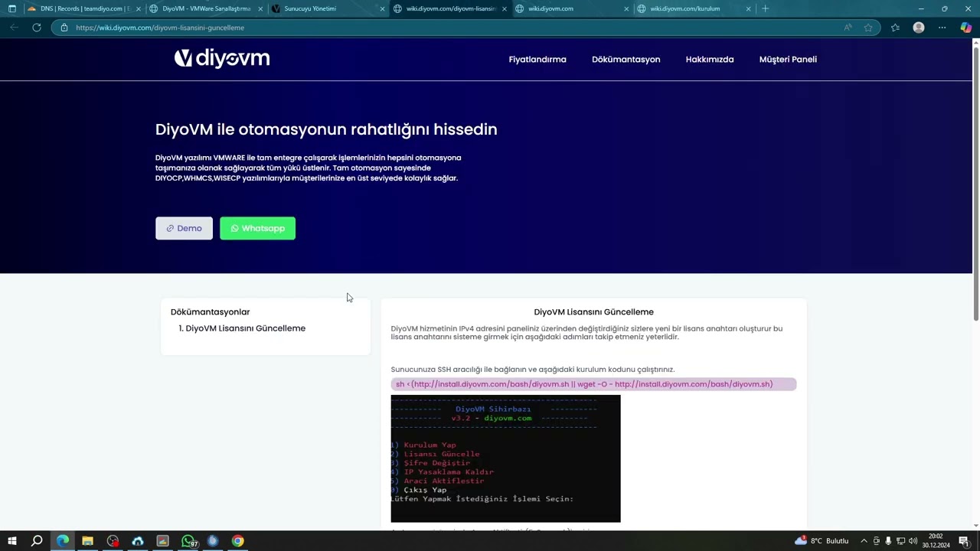Image resolution: width=980 pixels, height=551 pixels.
Task: Open the screen recorder taskbar app
Action: coord(113,541)
